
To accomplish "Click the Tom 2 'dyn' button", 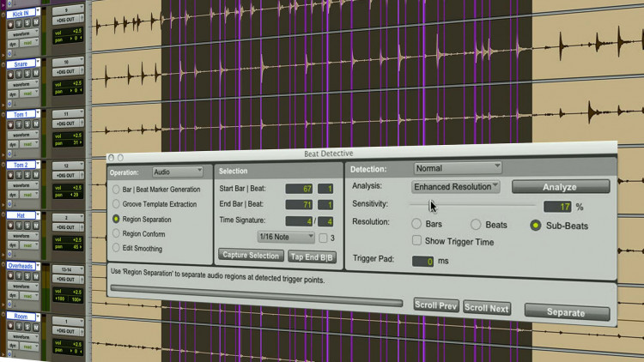I will [x=13, y=195].
